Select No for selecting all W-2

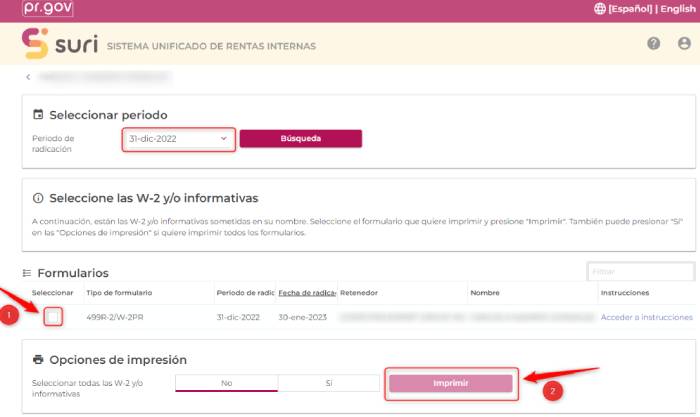click(x=226, y=383)
